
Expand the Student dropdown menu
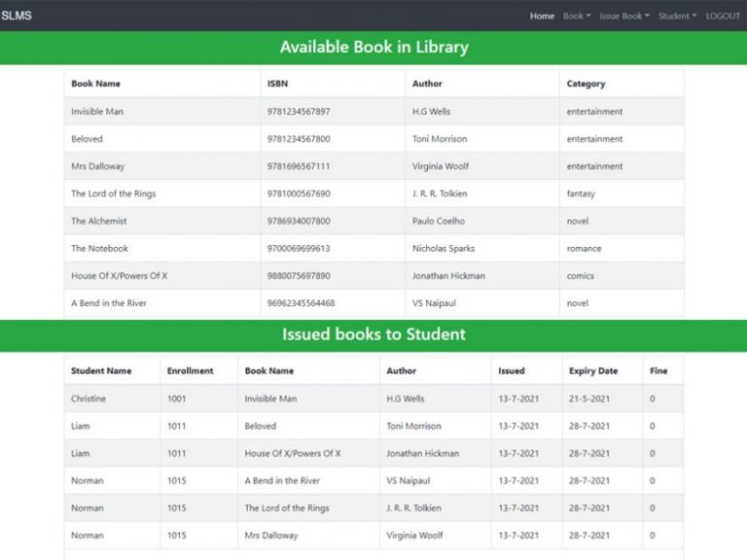point(677,16)
